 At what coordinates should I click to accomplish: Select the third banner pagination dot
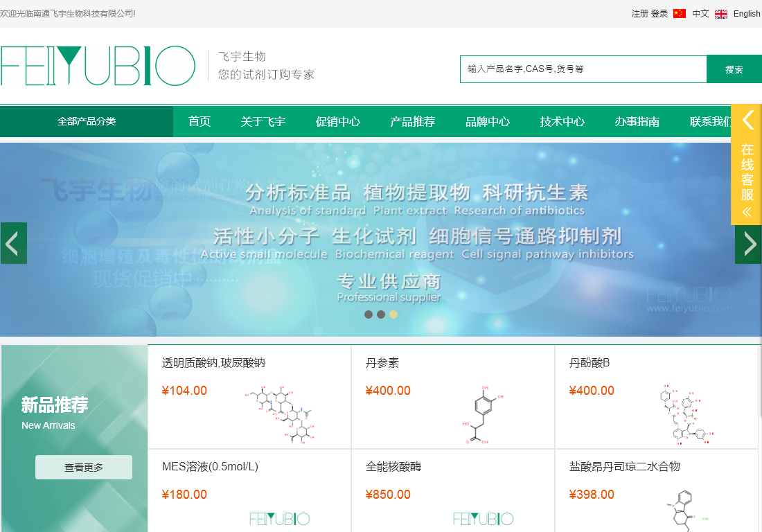393,314
